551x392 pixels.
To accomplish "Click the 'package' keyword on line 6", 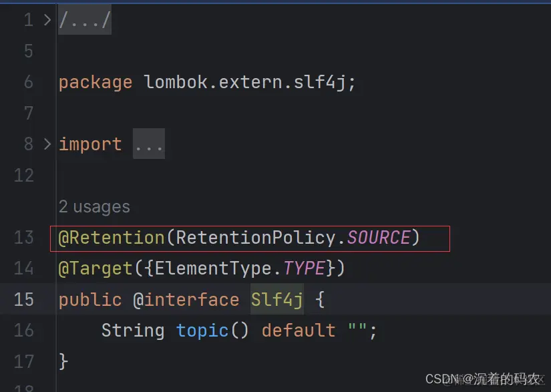I will coord(96,83).
